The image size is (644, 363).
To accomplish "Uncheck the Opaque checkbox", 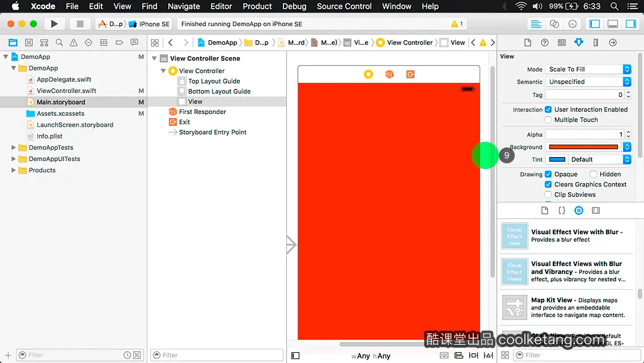I will [548, 174].
